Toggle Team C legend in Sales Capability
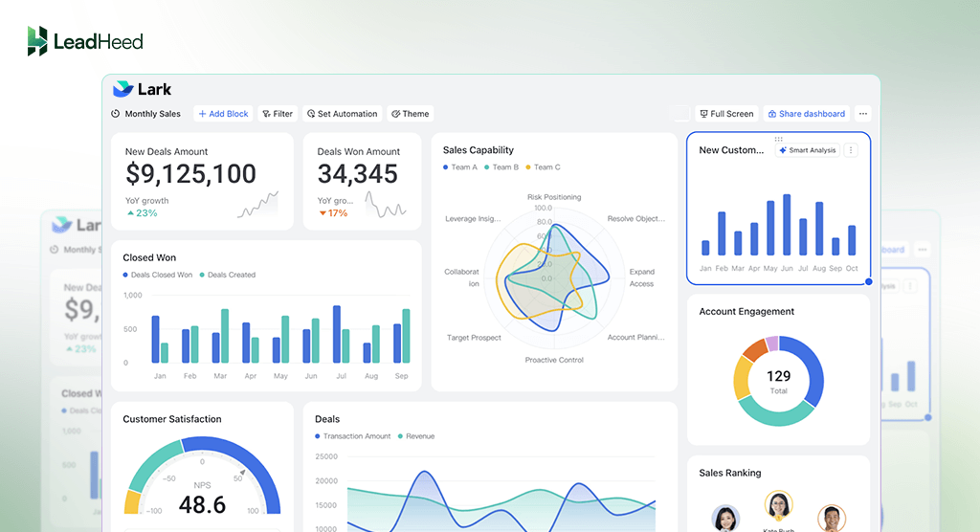 pos(543,166)
